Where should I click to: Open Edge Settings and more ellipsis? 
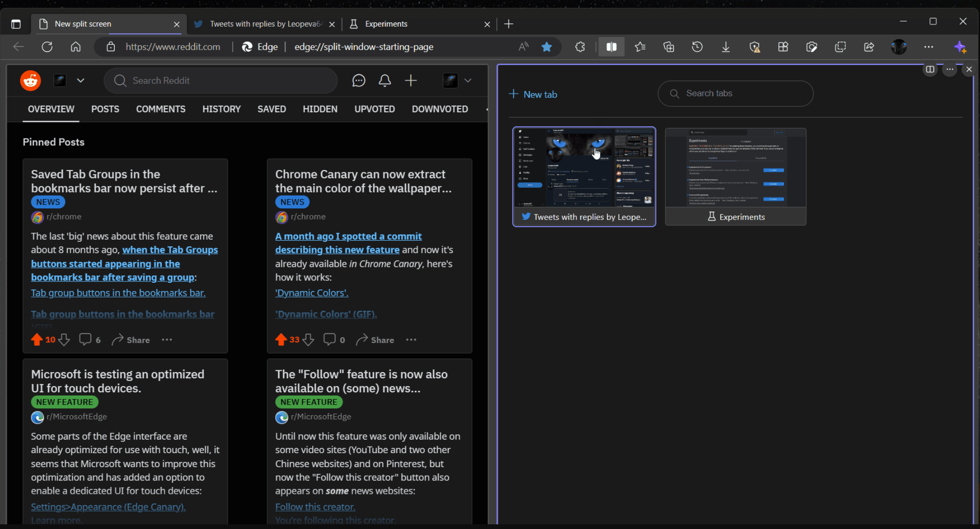click(x=929, y=47)
